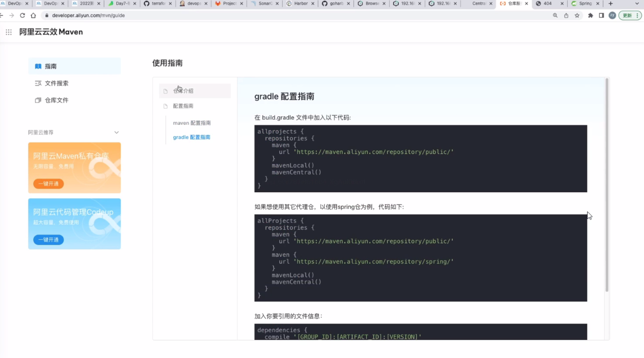The width and height of the screenshot is (644, 358).
Task: Open the 阿里云代码管理Codeup promo card
Action: (74, 224)
